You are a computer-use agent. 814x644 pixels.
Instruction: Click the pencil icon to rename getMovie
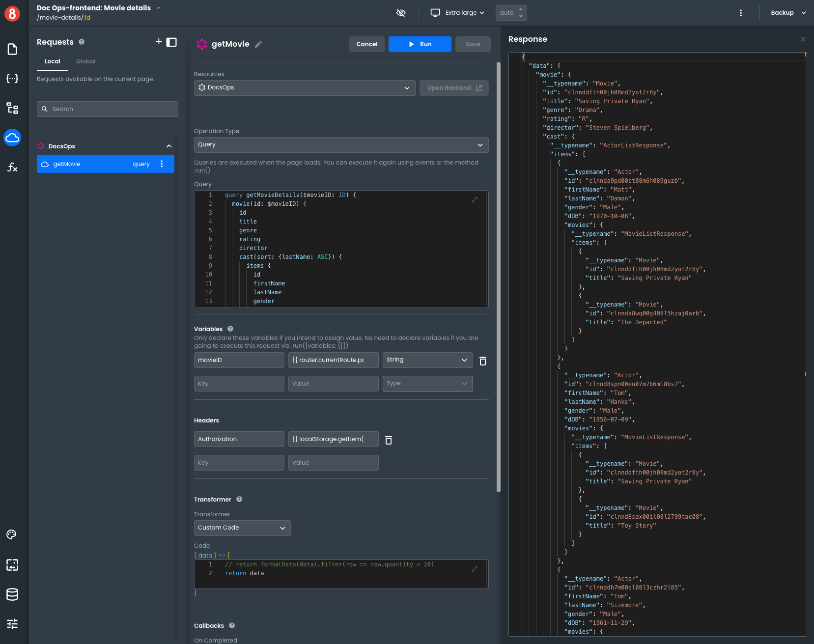coord(258,44)
